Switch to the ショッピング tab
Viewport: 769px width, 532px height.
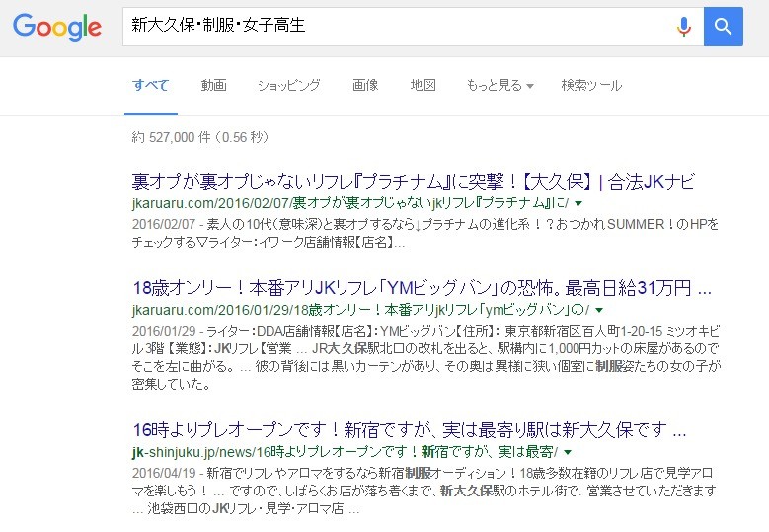coord(289,85)
